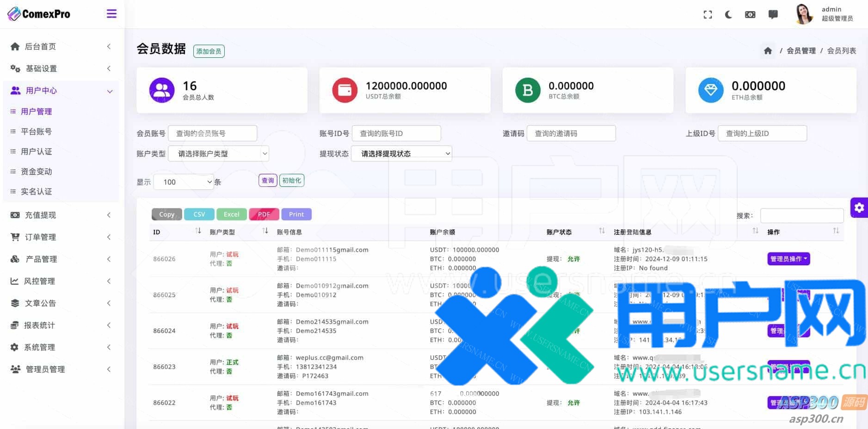Change the 显示 rows count dropdown
Image resolution: width=868 pixels, height=429 pixels.
(184, 182)
